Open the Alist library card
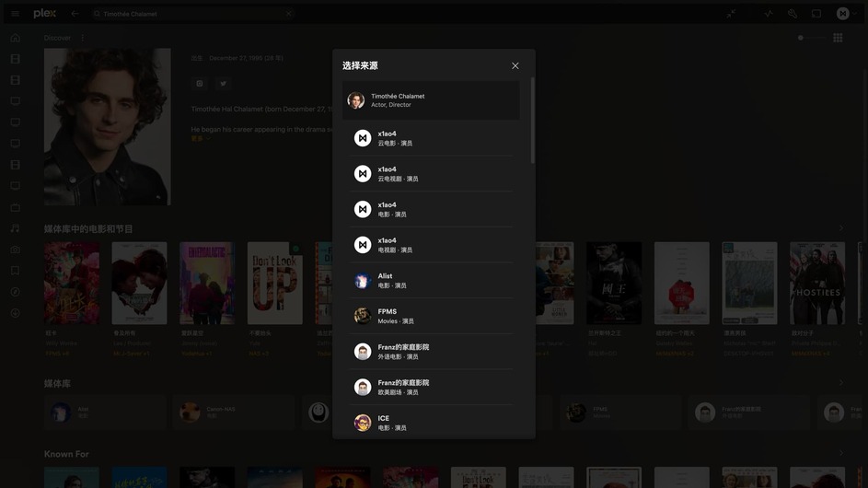This screenshot has width=868, height=488. (x=105, y=412)
